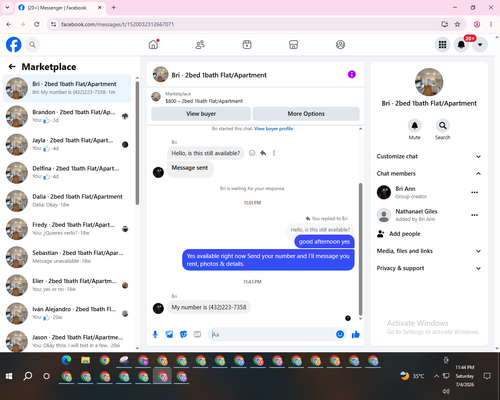Open the Windows Start menu

[x=9, y=376]
